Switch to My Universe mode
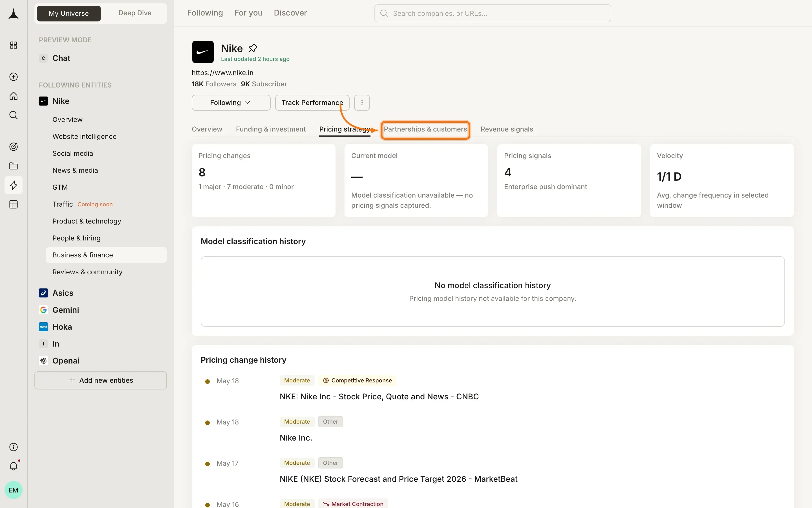The height and width of the screenshot is (508, 812). pyautogui.click(x=69, y=14)
